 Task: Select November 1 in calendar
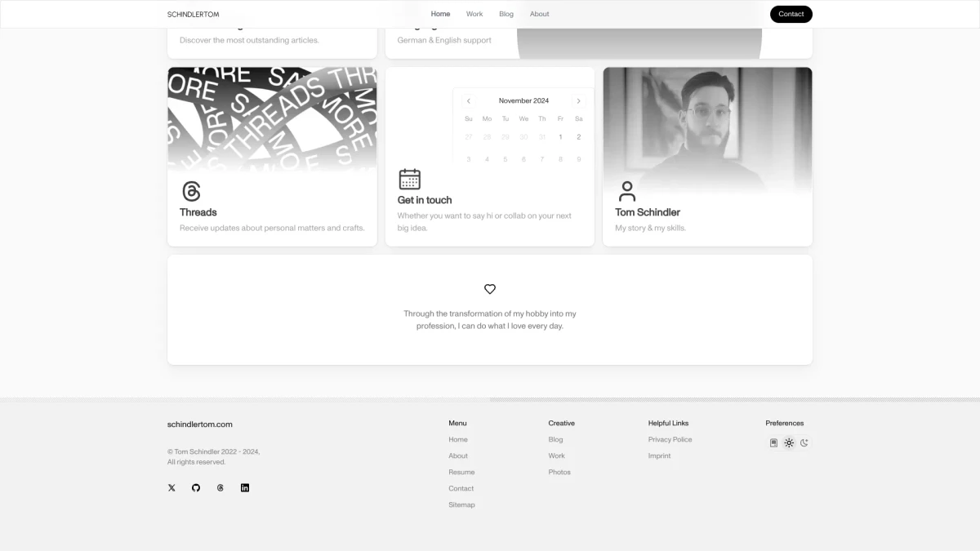pyautogui.click(x=560, y=137)
